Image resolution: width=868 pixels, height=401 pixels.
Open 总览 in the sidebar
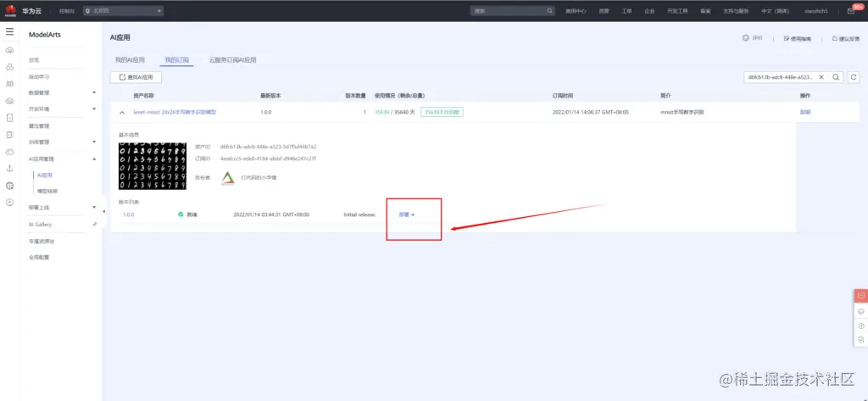[x=34, y=60]
